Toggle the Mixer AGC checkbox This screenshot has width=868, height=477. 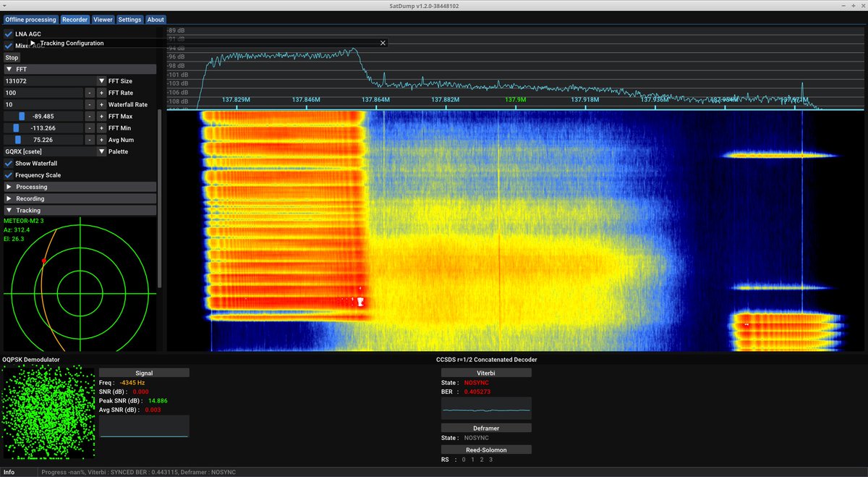tap(8, 46)
